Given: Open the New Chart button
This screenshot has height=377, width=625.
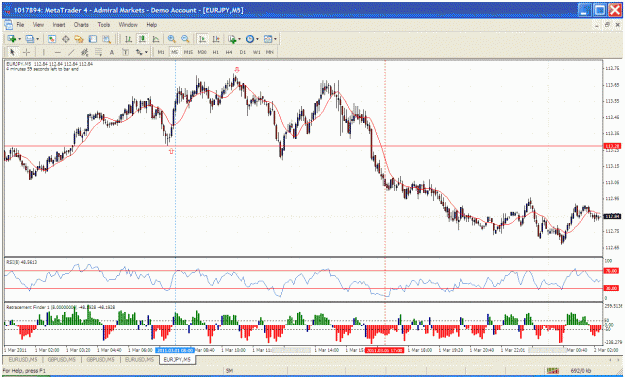Looking at the screenshot, I should [x=12, y=39].
